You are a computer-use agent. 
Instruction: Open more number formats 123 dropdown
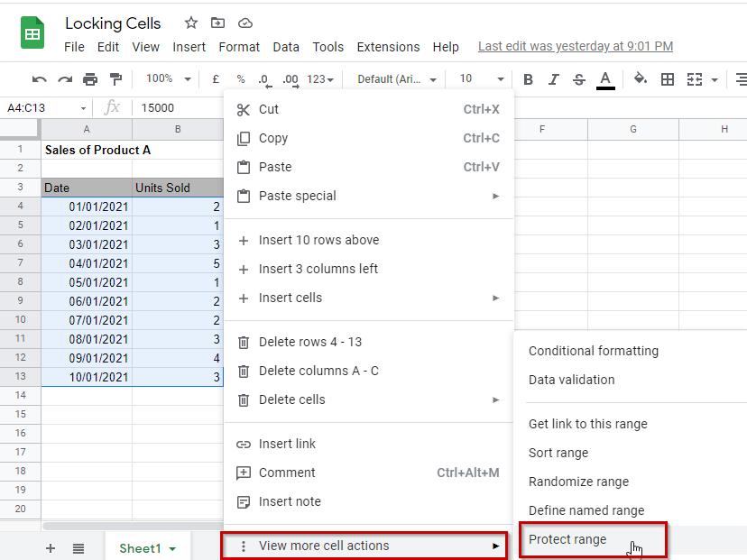click(320, 79)
